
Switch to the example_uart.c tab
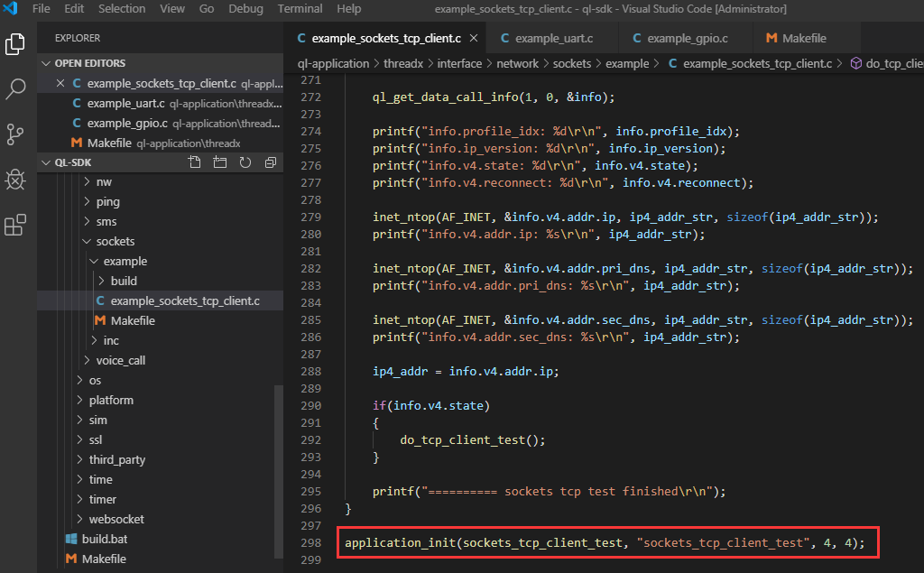(553, 39)
